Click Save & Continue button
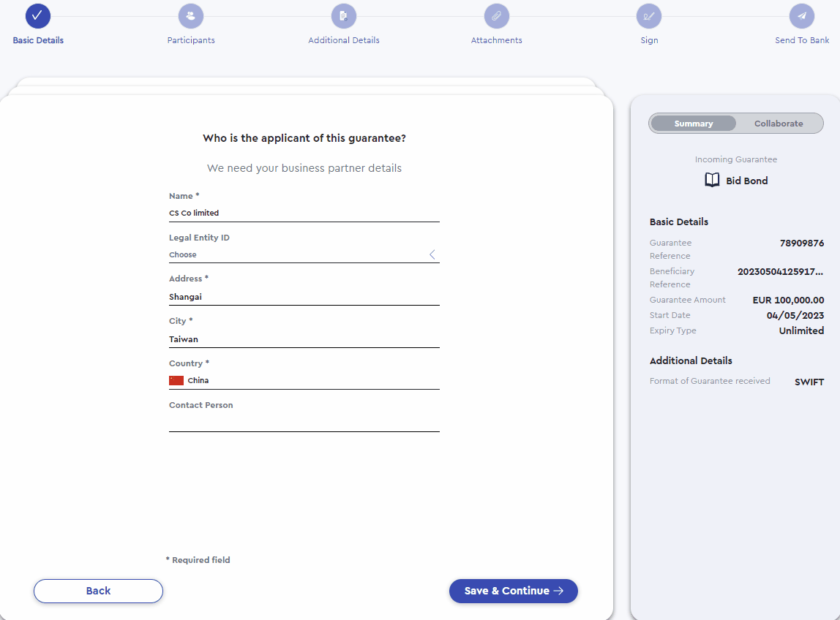 (x=513, y=591)
